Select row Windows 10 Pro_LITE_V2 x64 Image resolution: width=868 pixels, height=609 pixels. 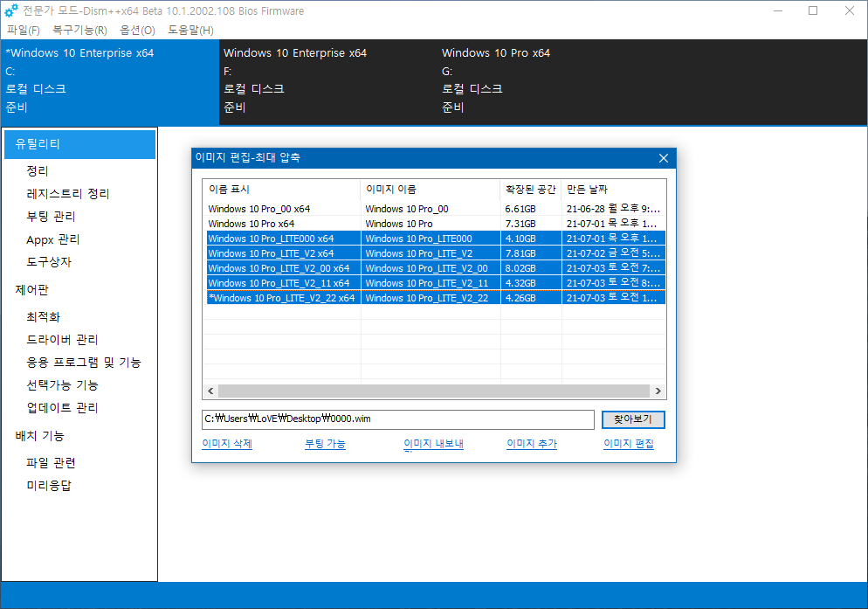434,253
